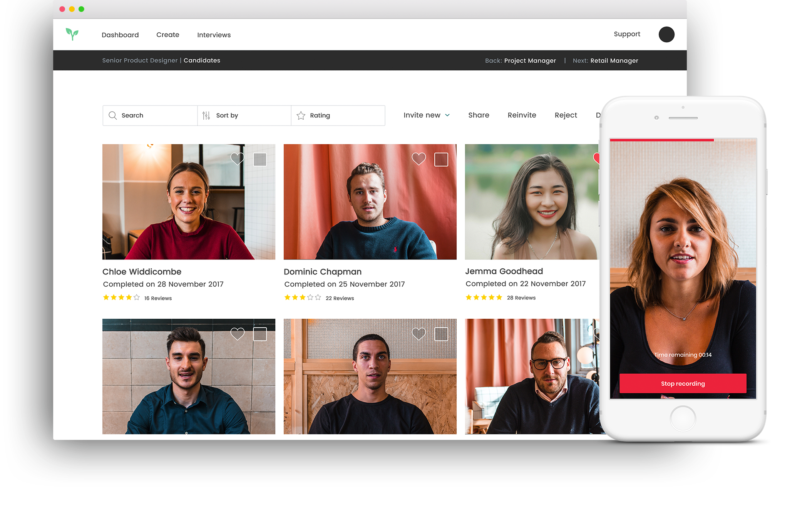This screenshot has height=520, width=812.
Task: Click heart on black t-shirt man's card
Action: click(419, 334)
